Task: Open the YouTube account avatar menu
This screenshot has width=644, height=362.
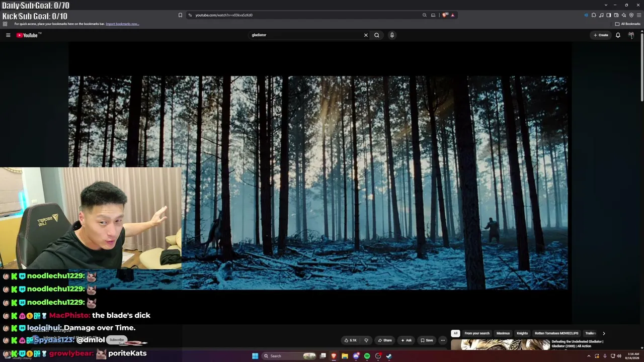Action: [631, 35]
